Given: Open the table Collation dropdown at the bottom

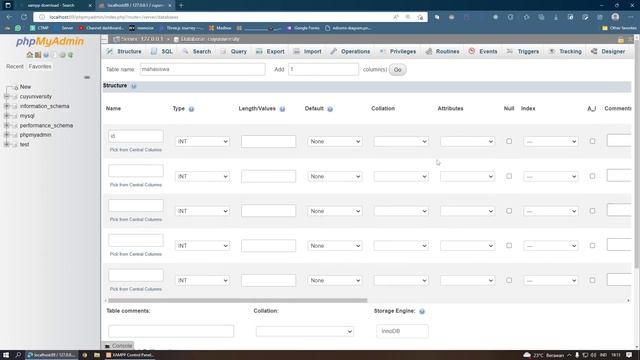Looking at the screenshot, I should coord(304,331).
